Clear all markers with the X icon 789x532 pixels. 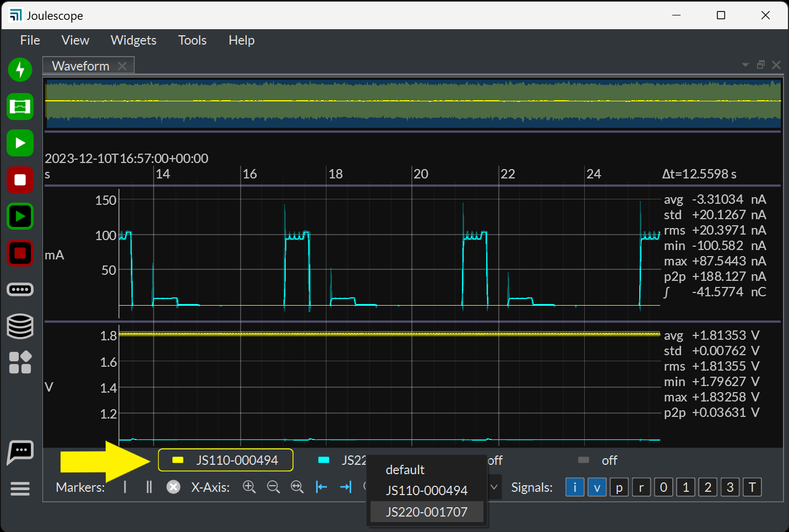pos(173,487)
